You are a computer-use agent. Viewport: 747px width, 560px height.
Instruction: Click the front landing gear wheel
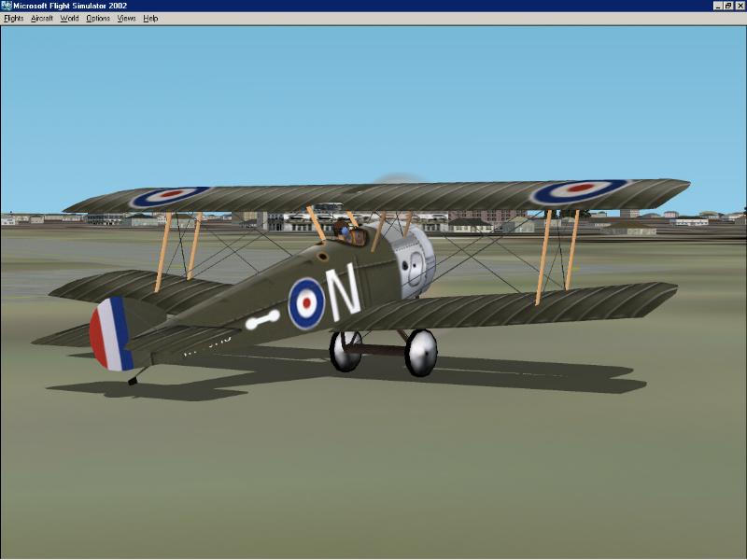pyautogui.click(x=420, y=353)
